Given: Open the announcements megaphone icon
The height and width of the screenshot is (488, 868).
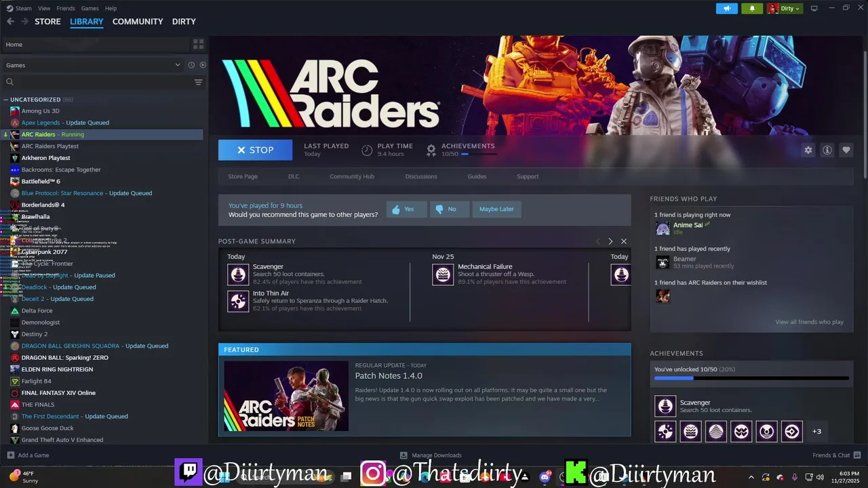Looking at the screenshot, I should [727, 8].
